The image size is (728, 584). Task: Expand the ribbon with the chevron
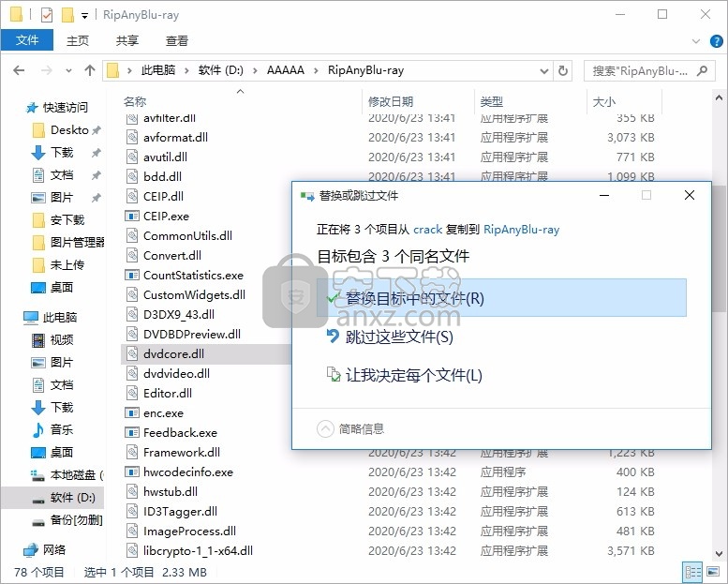click(x=695, y=41)
